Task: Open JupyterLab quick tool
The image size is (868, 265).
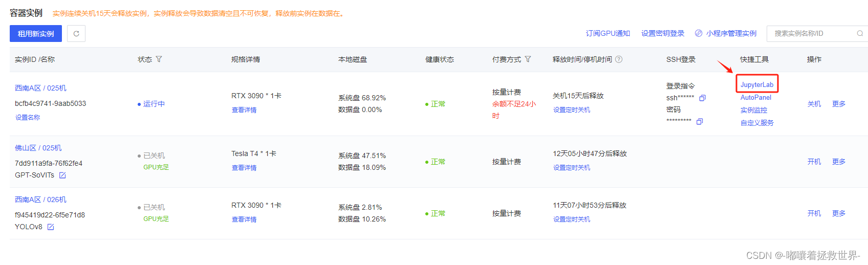Action: coord(757,85)
